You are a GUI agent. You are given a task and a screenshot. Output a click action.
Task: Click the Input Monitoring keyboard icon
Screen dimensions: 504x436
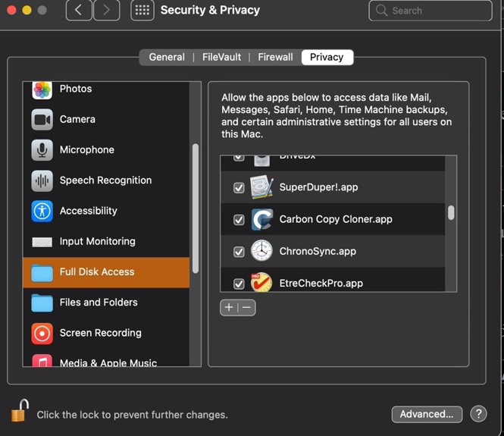pos(42,242)
